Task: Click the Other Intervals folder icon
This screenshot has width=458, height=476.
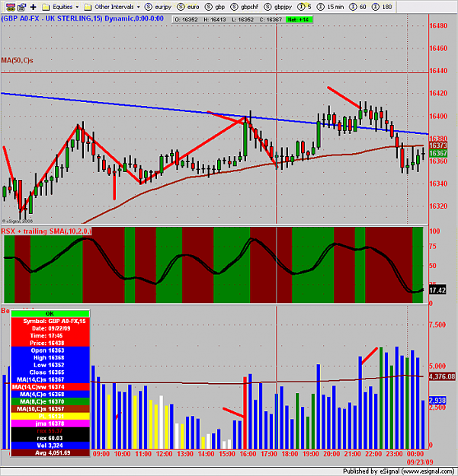Action: [88, 7]
